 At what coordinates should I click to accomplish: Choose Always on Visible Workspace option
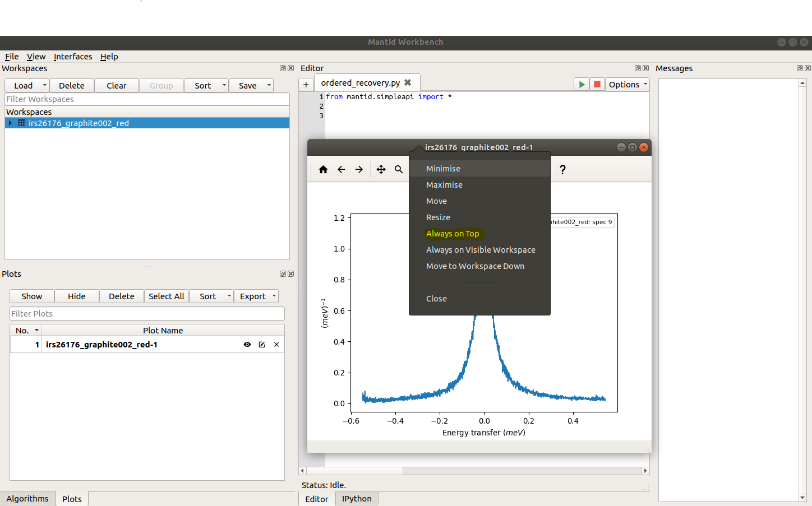click(x=481, y=250)
